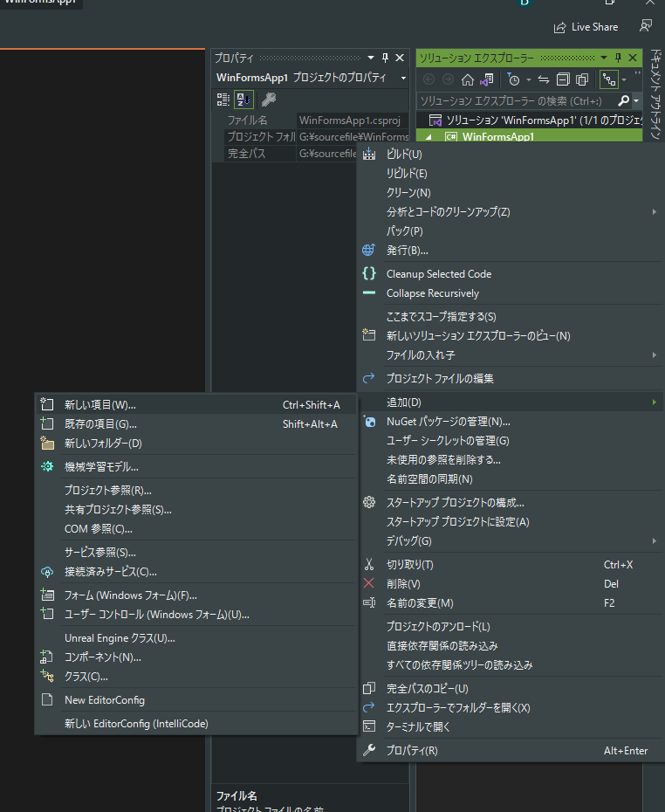The image size is (665, 812).
Task: Click the プロジェクト ファイルの編集 arrow icon
Action: click(369, 379)
